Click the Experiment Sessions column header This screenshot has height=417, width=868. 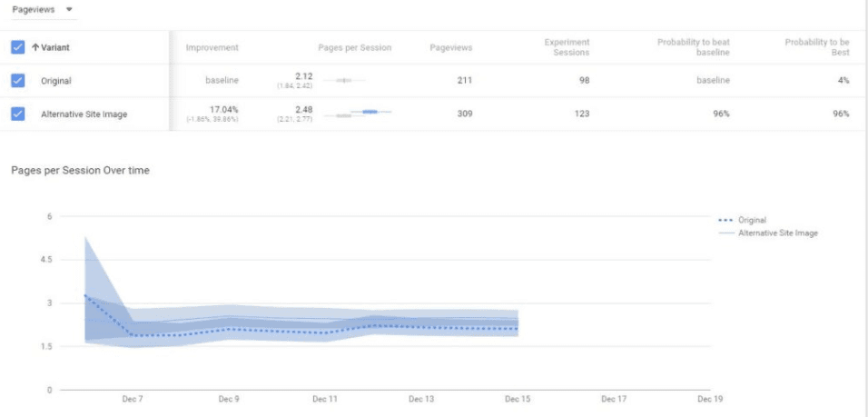point(567,47)
